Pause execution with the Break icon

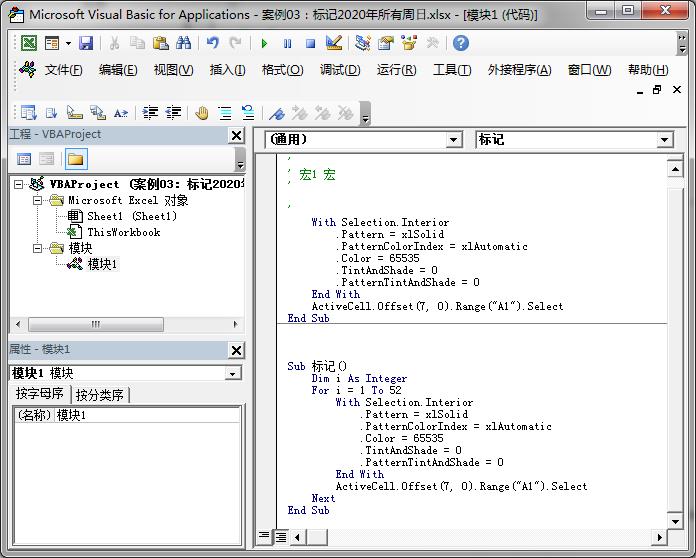(288, 43)
